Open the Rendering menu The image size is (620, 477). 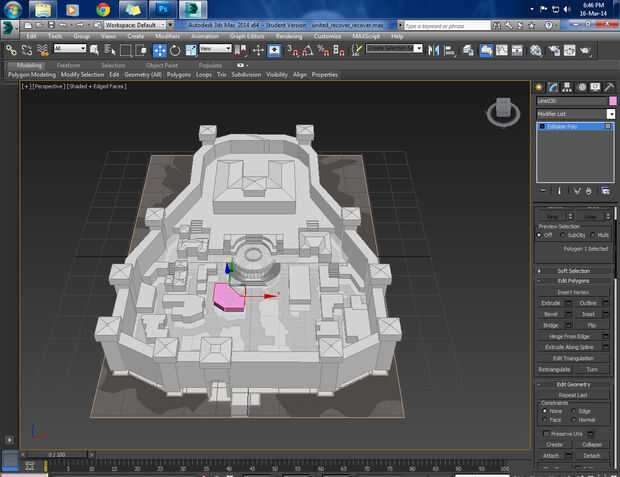288,36
